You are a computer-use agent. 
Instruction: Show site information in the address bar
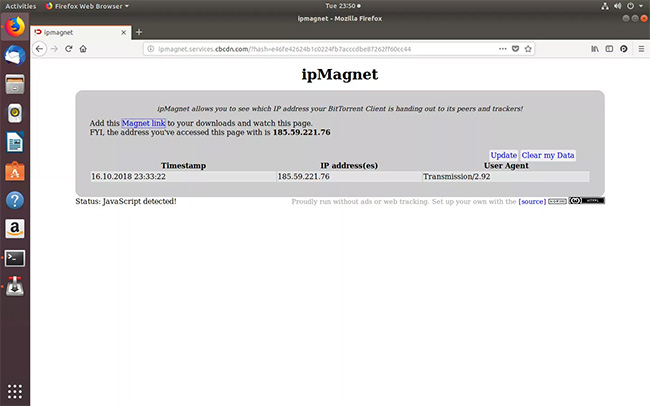tap(151, 49)
